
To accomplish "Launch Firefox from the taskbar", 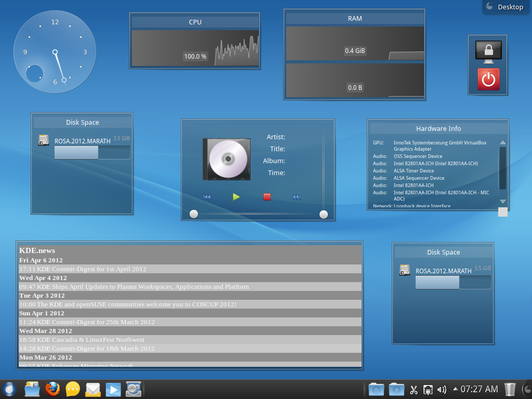I will [52, 389].
